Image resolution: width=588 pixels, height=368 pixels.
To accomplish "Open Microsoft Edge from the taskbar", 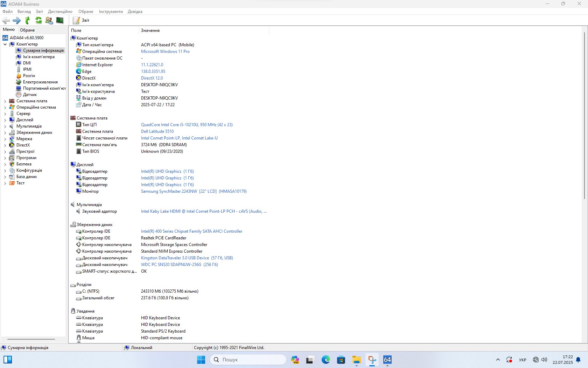I will click(x=325, y=360).
